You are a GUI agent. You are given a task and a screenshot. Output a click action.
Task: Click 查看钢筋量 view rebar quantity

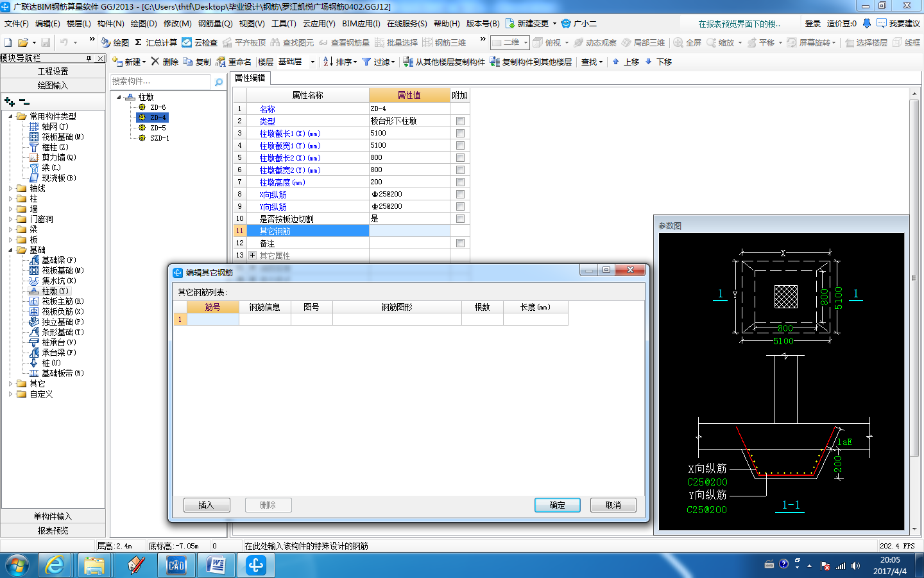tap(344, 42)
